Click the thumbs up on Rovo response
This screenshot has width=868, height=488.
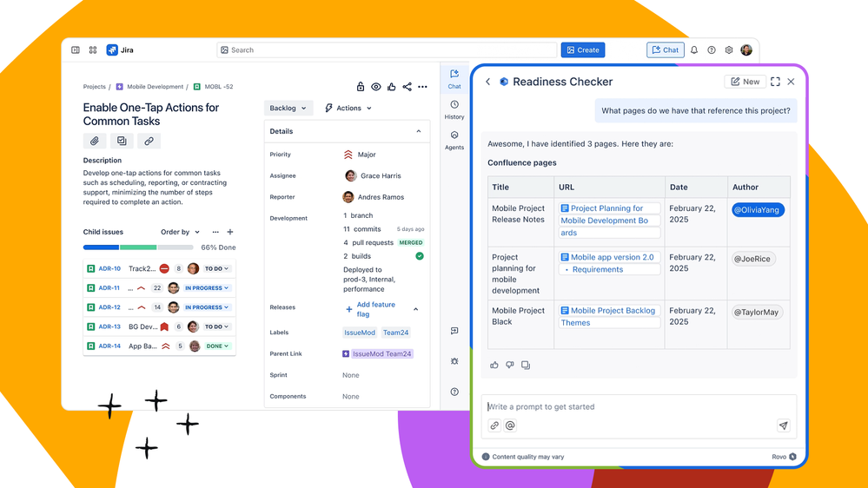(494, 365)
